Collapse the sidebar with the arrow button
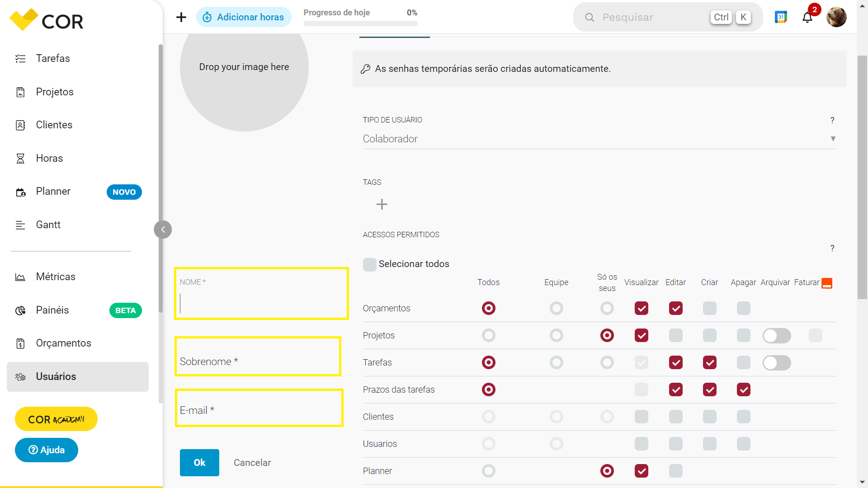This screenshot has height=488, width=868. click(x=163, y=230)
